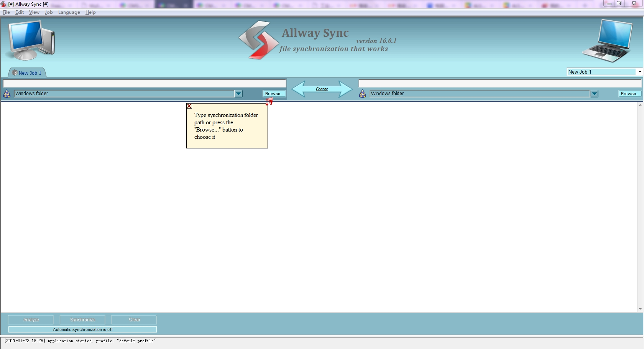This screenshot has width=644, height=349.
Task: Close the yellow hint tooltip
Action: (x=189, y=106)
